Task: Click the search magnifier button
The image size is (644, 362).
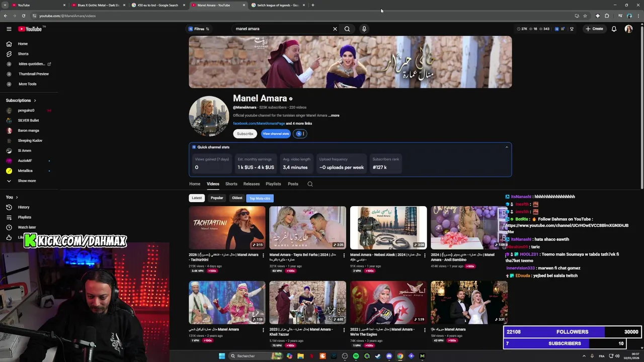Action: [347, 29]
